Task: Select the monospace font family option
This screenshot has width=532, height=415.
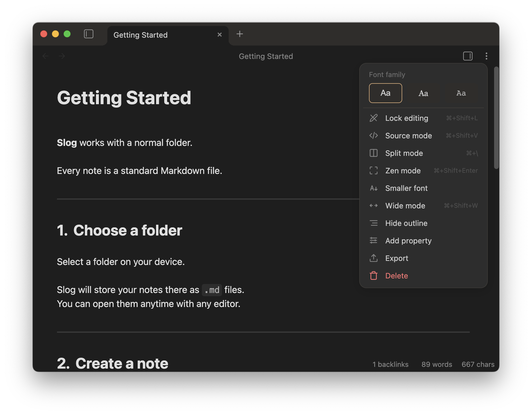Action: click(x=461, y=93)
